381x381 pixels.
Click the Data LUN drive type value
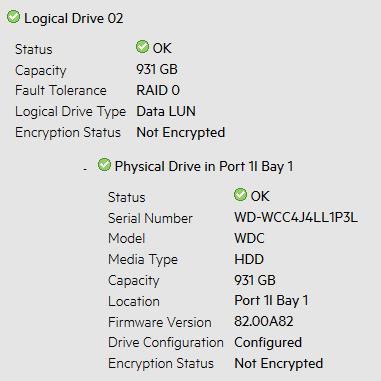tap(166, 111)
